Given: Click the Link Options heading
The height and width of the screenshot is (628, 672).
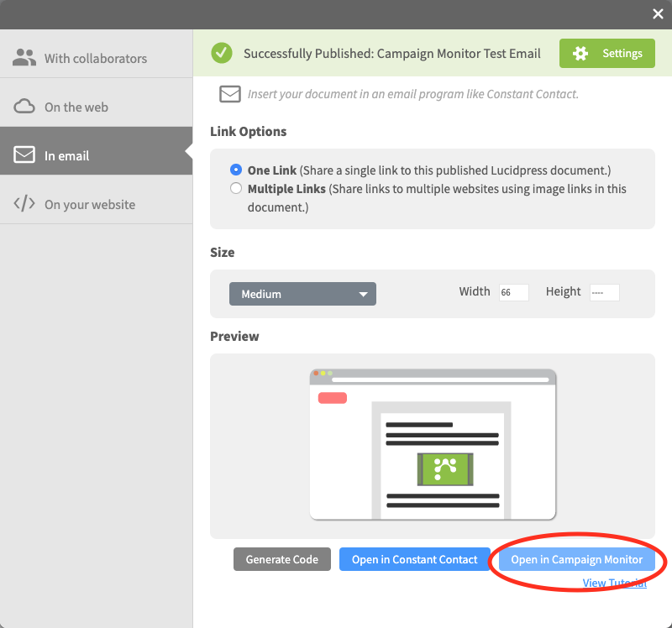Looking at the screenshot, I should click(x=248, y=131).
